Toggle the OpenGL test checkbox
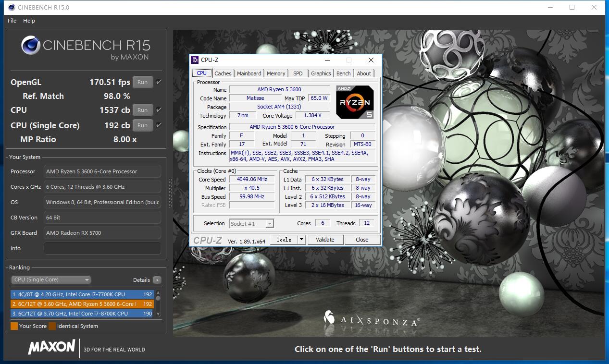The width and height of the screenshot is (609, 364). coord(159,82)
